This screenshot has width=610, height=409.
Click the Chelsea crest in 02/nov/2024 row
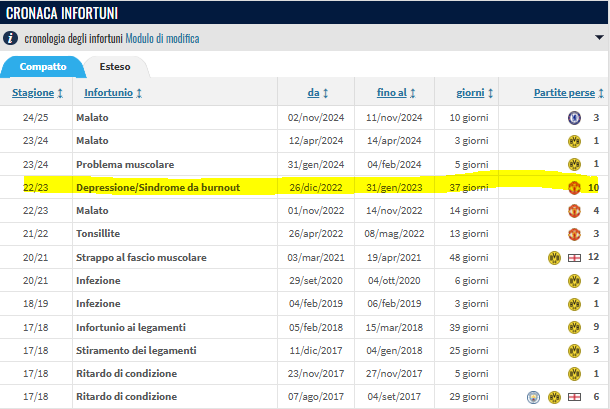click(574, 118)
